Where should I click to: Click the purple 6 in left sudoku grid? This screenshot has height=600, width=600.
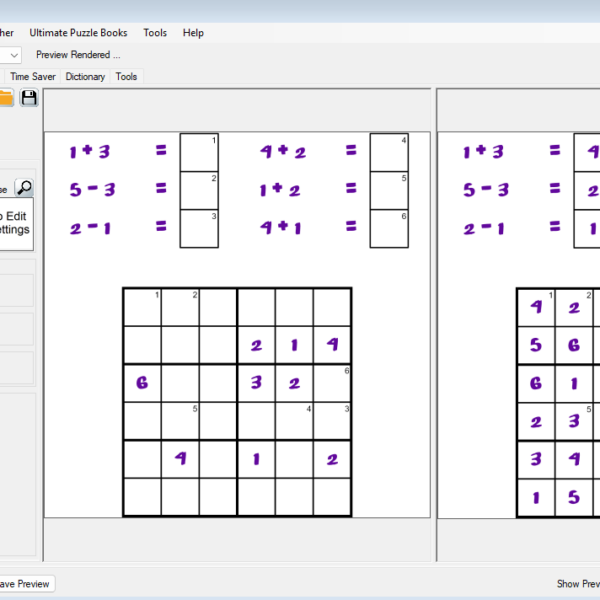(142, 383)
